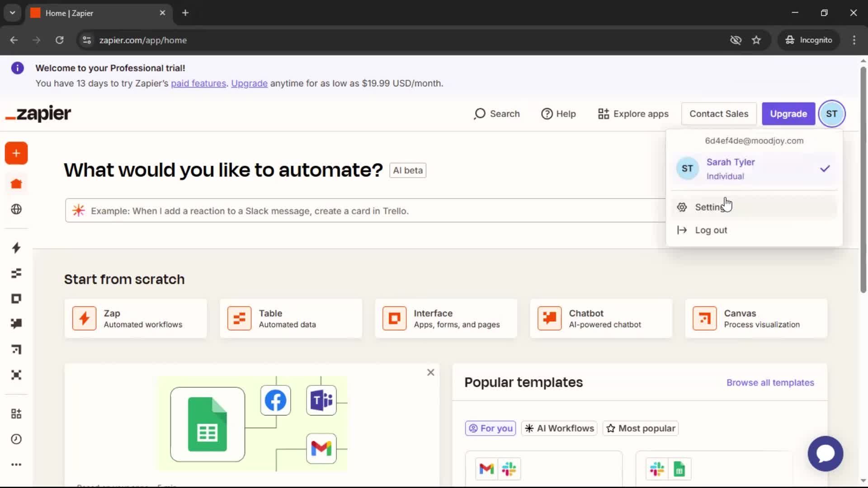868x488 pixels.
Task: Open the Apps grid icon in sidebar
Action: pyautogui.click(x=16, y=413)
